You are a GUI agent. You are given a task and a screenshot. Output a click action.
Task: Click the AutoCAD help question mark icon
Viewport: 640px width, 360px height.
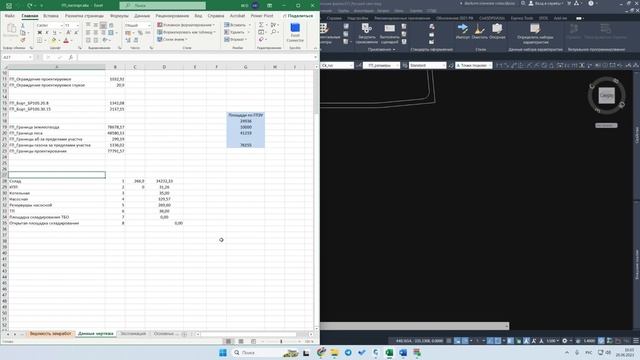(591, 3)
